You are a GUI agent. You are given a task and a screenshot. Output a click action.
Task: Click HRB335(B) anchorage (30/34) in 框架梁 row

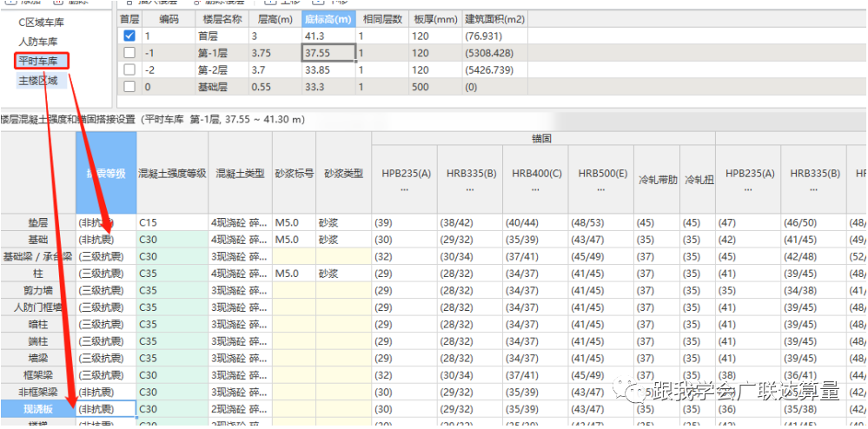(470, 375)
